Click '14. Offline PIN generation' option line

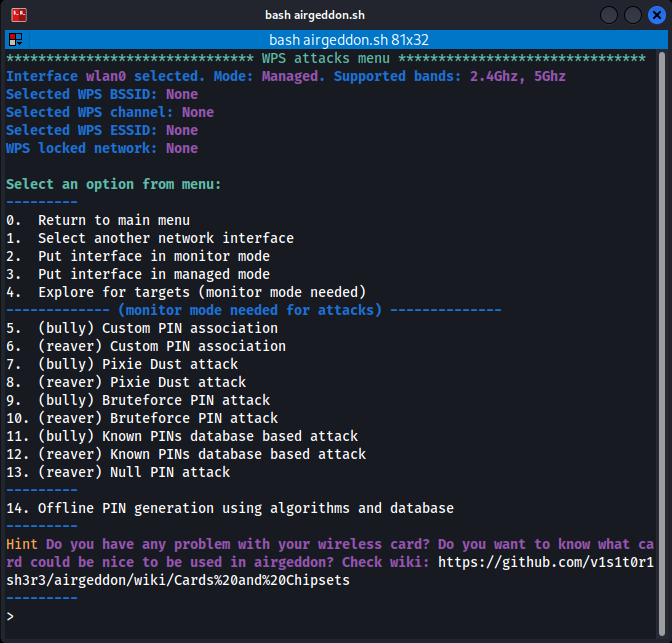coord(230,508)
